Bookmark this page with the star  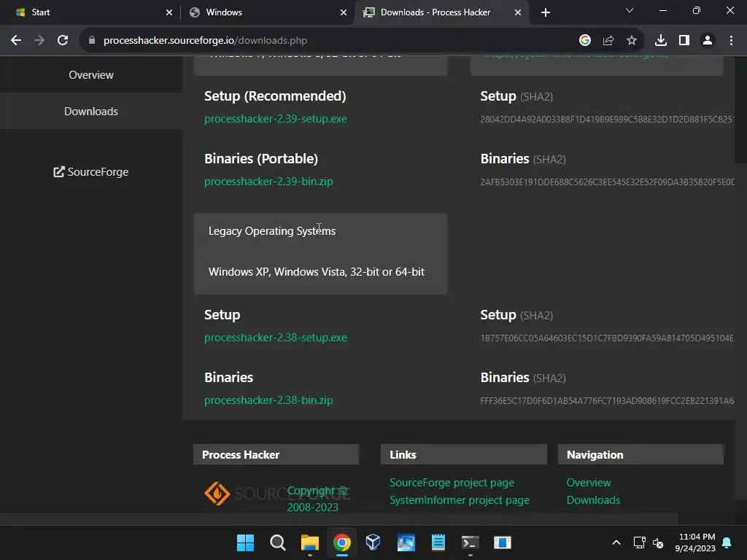[x=632, y=41]
